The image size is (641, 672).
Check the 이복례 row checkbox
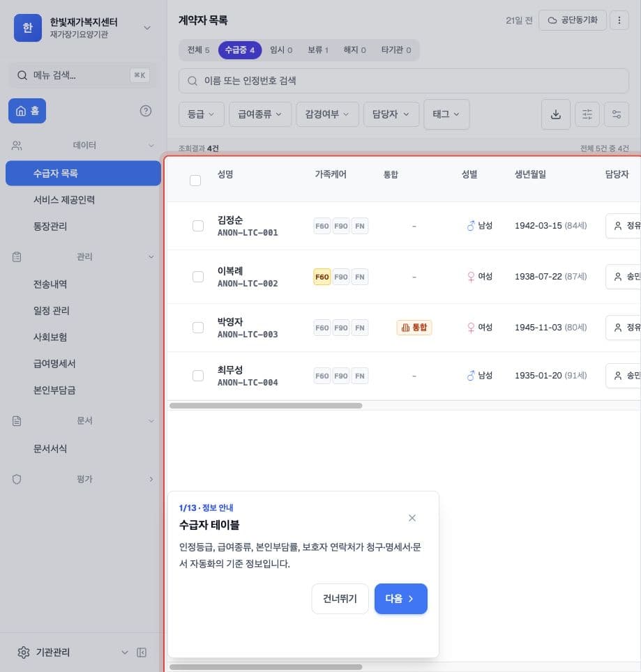coord(198,277)
